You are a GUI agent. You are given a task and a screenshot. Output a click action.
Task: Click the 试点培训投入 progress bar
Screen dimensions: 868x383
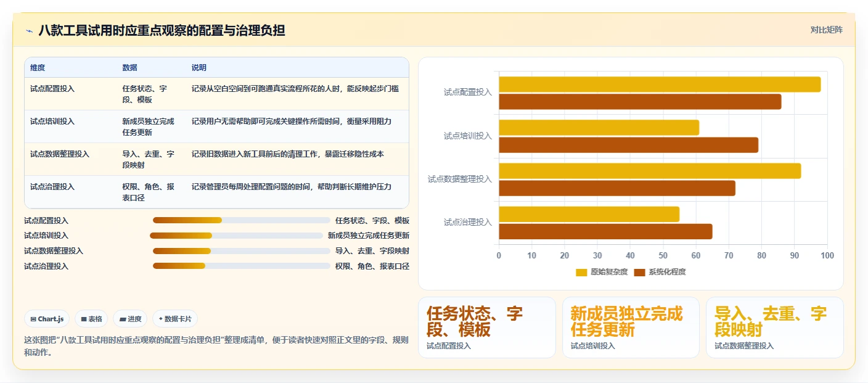coord(236,236)
